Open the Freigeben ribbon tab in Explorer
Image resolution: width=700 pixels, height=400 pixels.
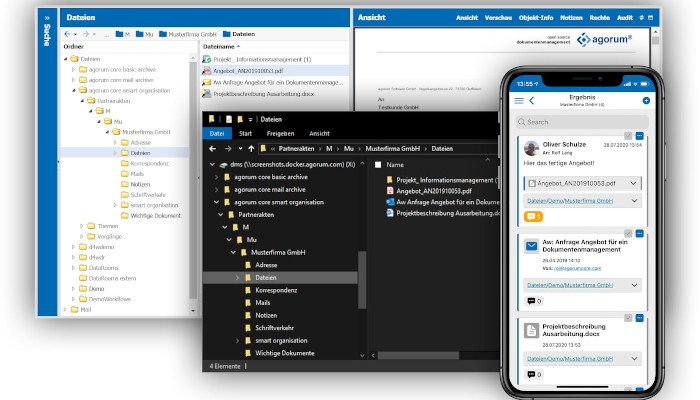pos(280,133)
